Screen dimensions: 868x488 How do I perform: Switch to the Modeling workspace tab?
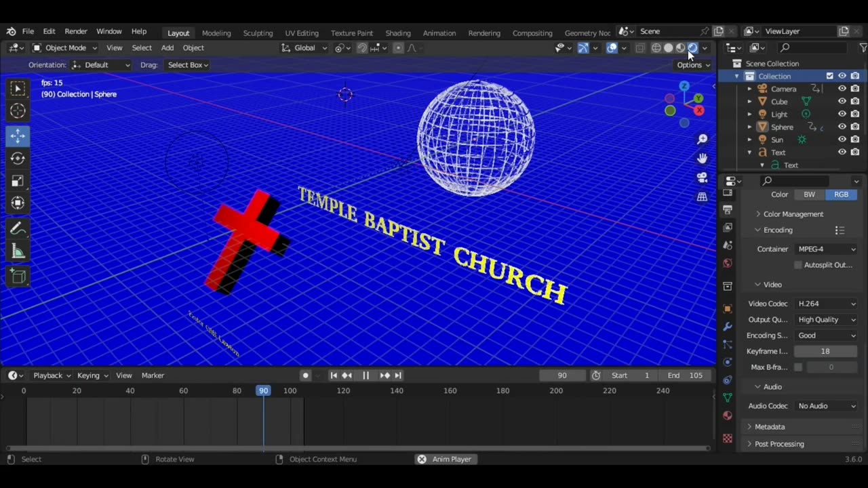click(x=216, y=33)
